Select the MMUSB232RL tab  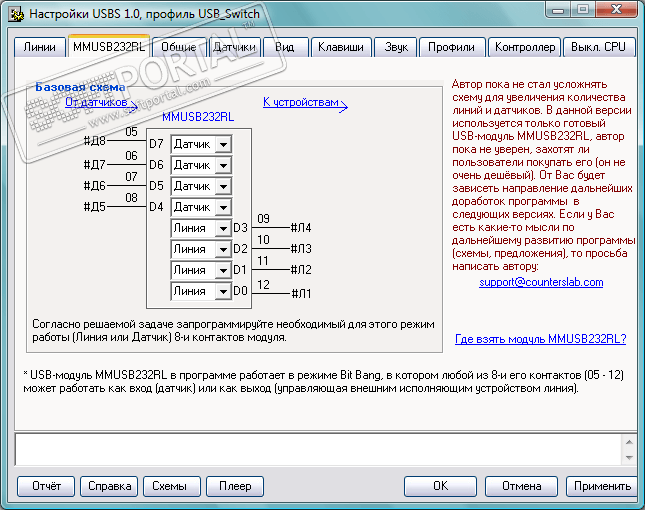pyautogui.click(x=109, y=46)
